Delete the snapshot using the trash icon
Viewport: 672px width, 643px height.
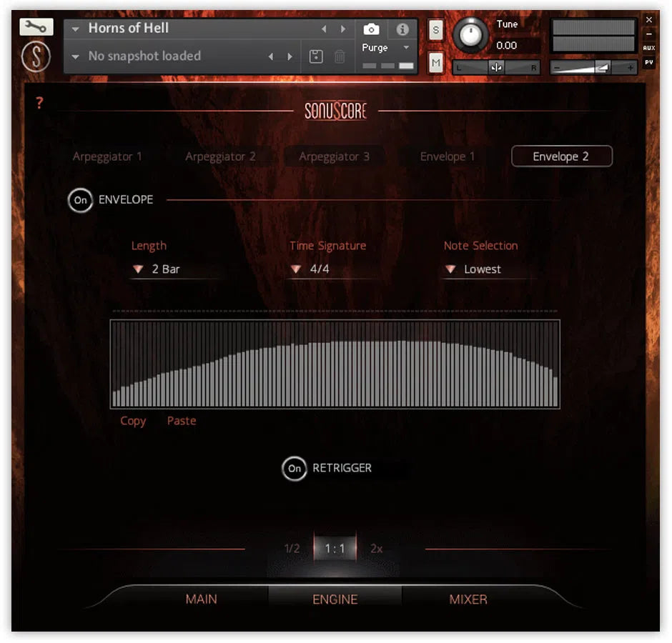click(340, 56)
